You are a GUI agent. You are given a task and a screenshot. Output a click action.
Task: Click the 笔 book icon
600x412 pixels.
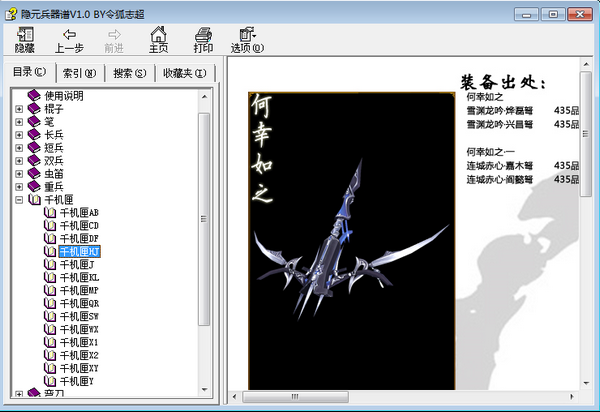coord(34,122)
